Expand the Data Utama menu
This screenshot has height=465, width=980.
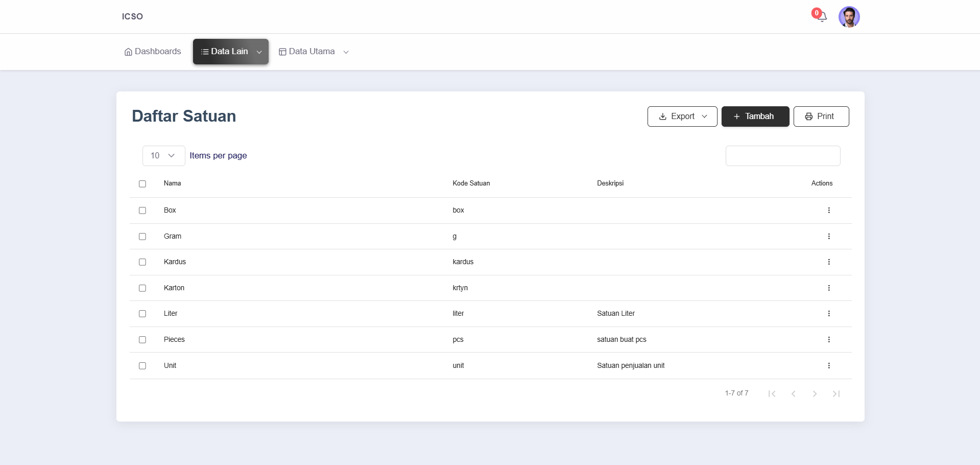click(314, 52)
